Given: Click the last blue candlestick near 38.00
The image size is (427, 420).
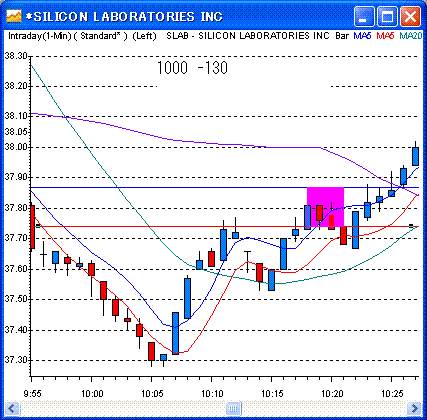Looking at the screenshot, I should [415, 156].
